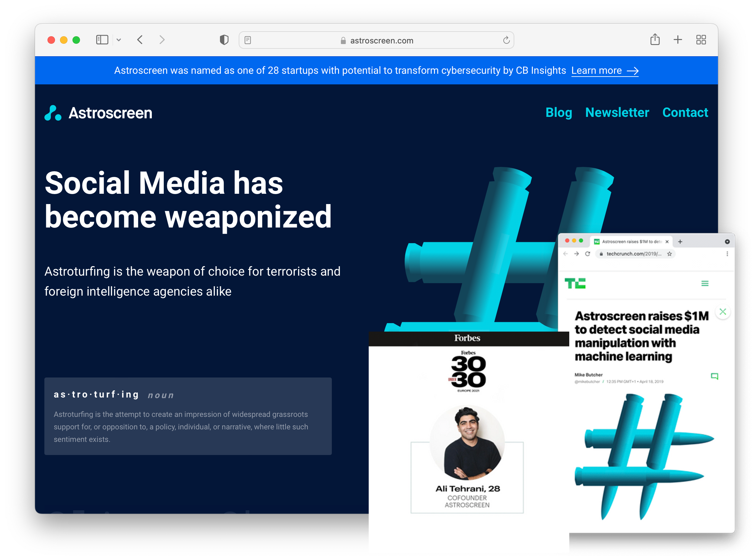This screenshot has width=753, height=560.
Task: Click the Safari sidebar toggle icon
Action: (102, 40)
